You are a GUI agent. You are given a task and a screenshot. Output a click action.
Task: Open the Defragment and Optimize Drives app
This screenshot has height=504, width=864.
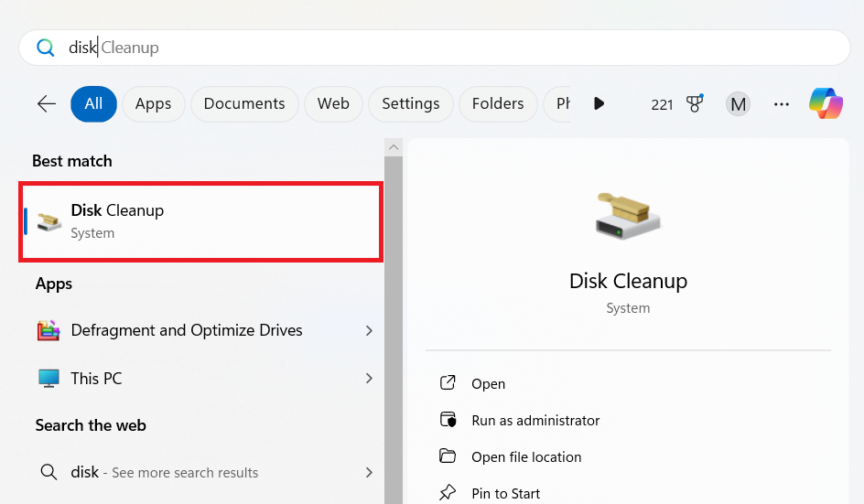(x=187, y=330)
